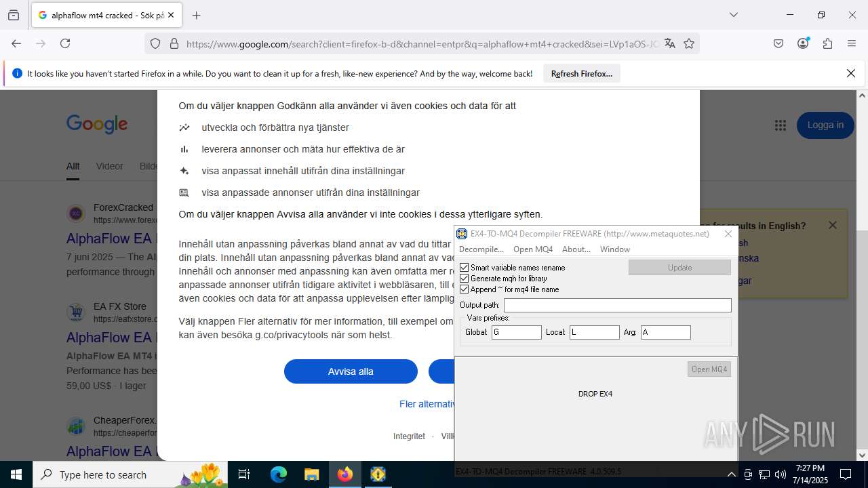Reload the current Google page
868x488 pixels.
tap(65, 43)
